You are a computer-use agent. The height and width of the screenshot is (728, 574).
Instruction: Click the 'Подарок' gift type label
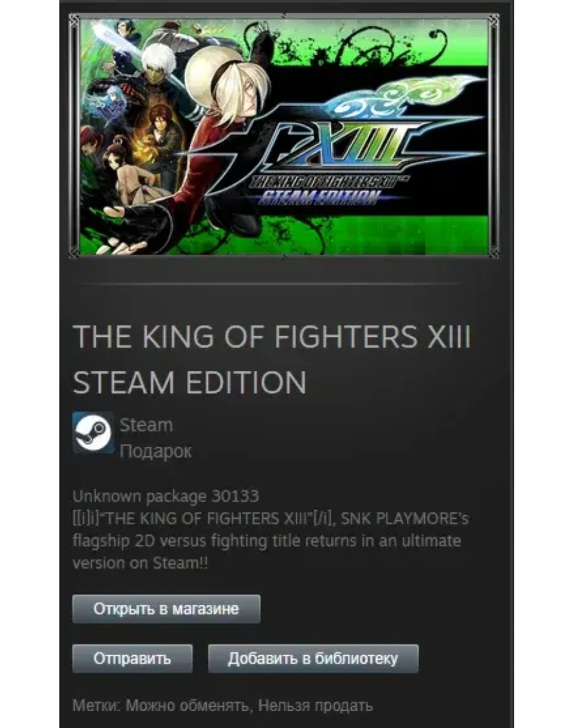pos(156,451)
